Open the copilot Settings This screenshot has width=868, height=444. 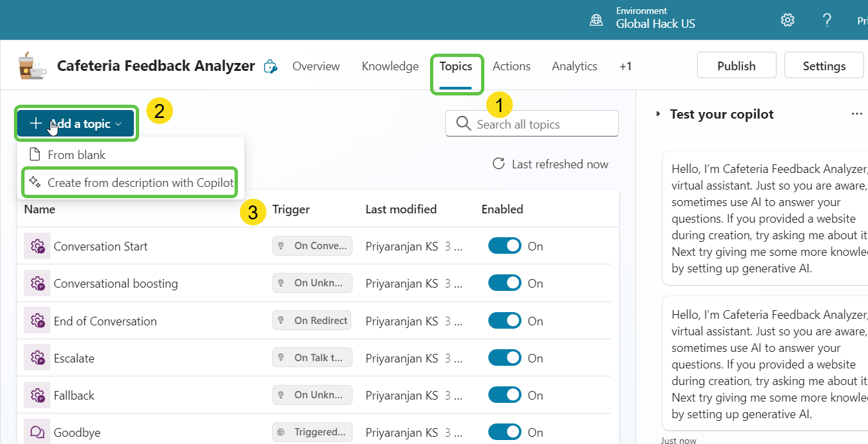click(x=824, y=65)
